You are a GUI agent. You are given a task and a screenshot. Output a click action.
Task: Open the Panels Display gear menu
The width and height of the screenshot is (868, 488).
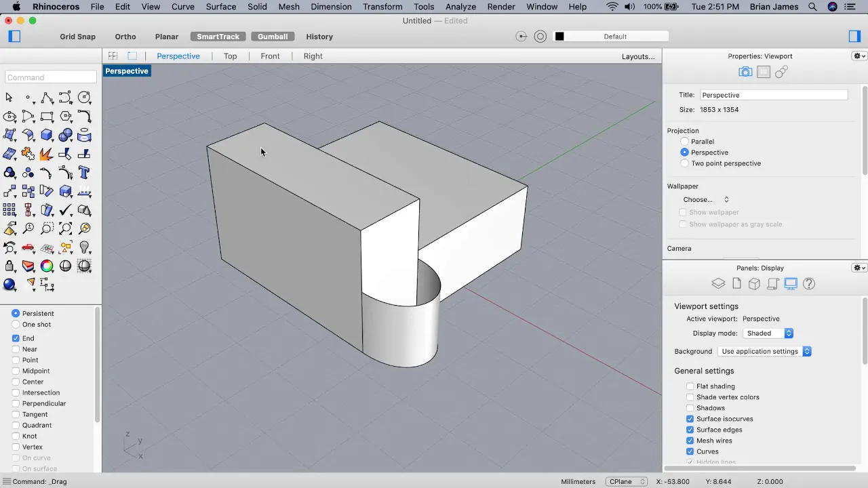pyautogui.click(x=859, y=268)
